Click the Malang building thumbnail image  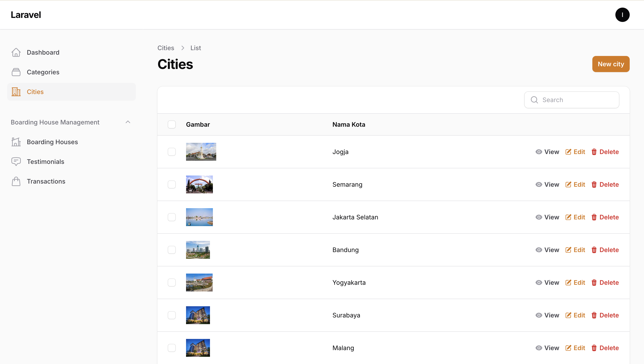(198, 348)
